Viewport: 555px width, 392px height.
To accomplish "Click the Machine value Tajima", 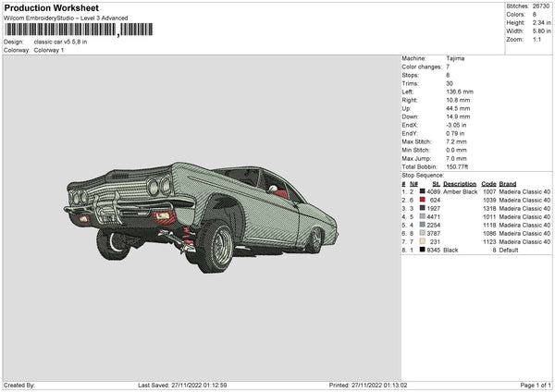I will coord(455,58).
